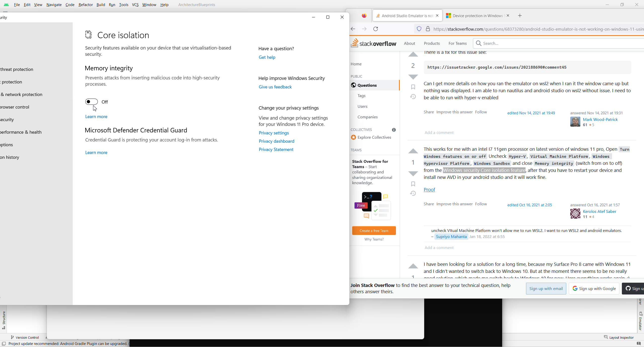Click the Proof link in answer
Viewport: 644px width, 347px height.
click(x=429, y=189)
